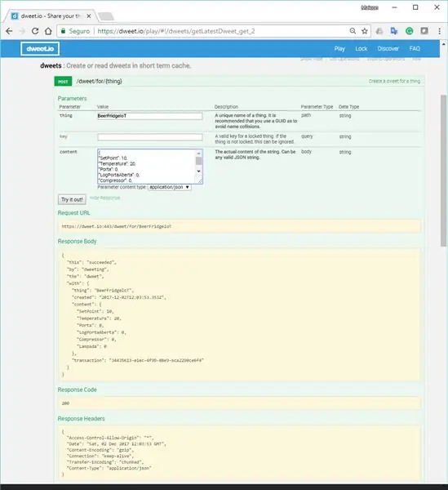
Task: Open the Chrome three-dot menu
Action: click(x=439, y=31)
